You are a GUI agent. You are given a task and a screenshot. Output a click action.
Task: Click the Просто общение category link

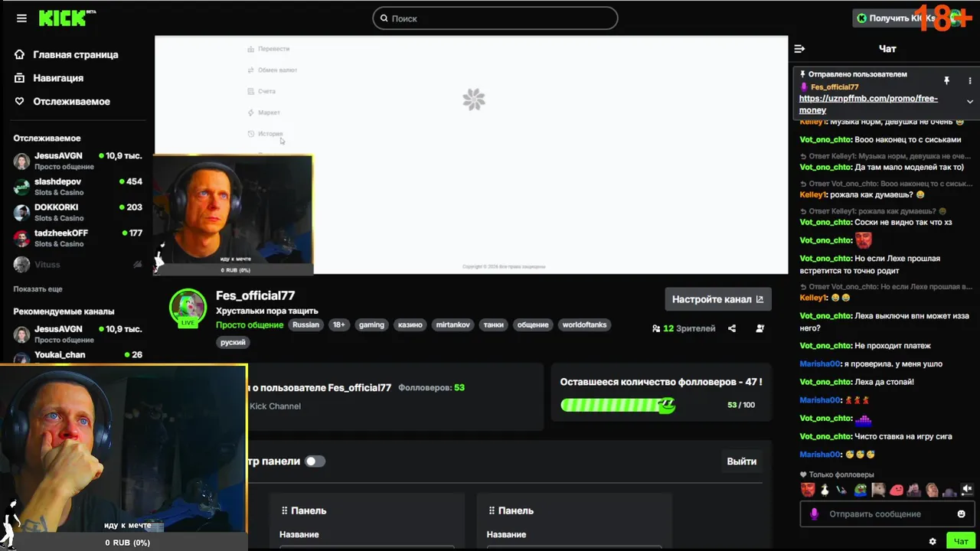(x=250, y=324)
